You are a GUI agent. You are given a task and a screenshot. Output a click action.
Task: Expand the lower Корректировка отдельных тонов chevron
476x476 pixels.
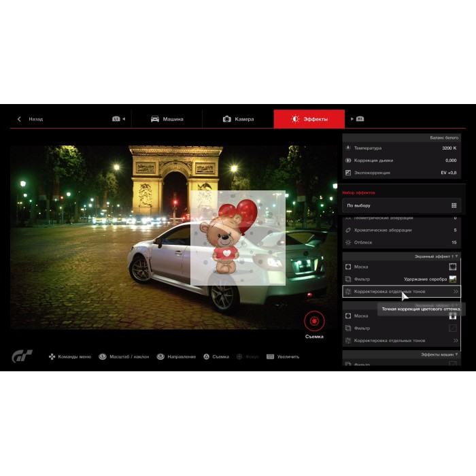456,341
